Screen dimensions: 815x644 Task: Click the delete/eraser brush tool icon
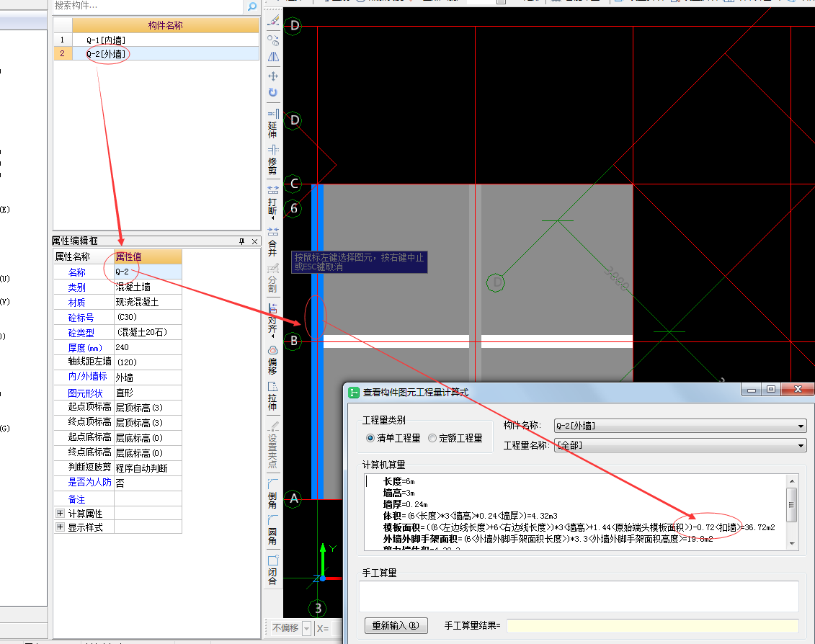(273, 21)
